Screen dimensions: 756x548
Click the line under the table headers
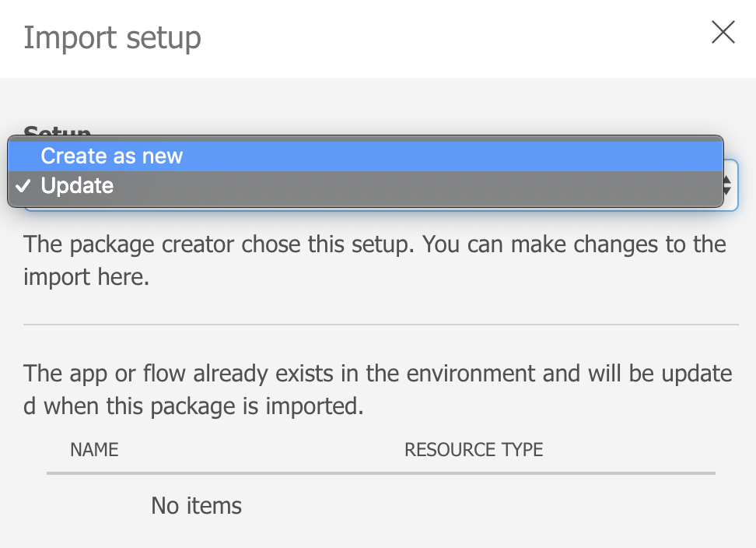point(381,472)
